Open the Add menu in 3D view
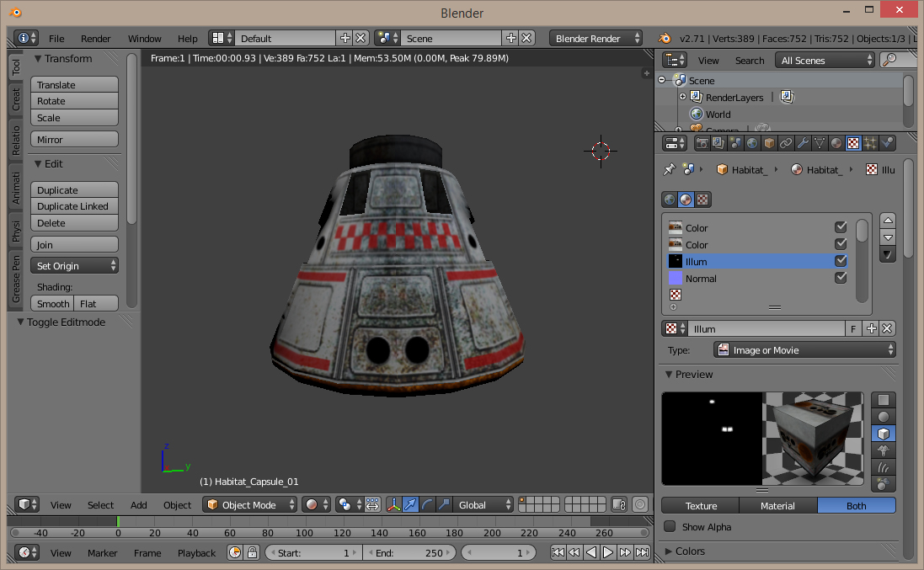 click(x=138, y=505)
